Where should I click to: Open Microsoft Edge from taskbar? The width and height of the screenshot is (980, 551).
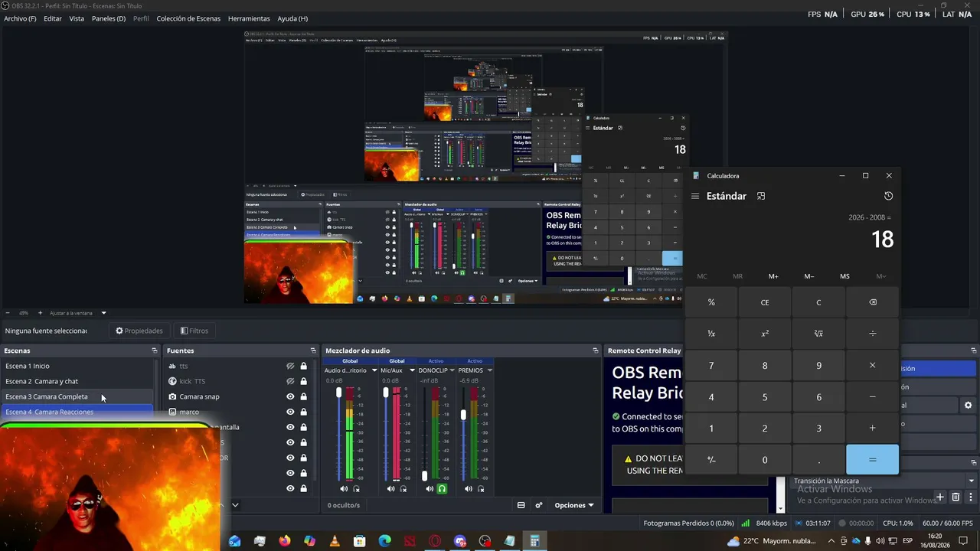(x=385, y=541)
